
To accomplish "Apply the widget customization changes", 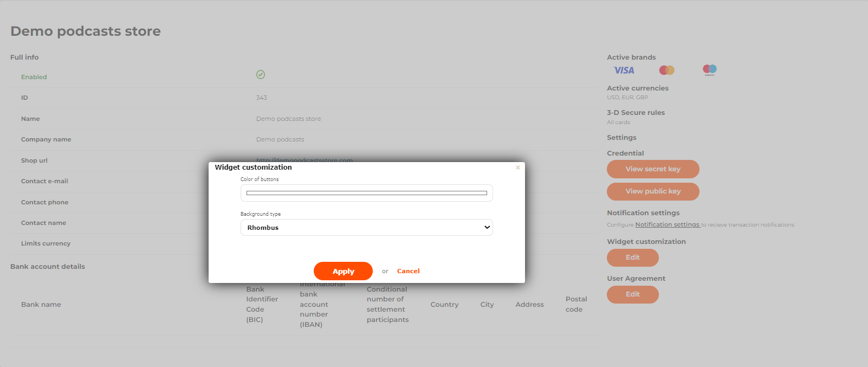I will point(343,271).
